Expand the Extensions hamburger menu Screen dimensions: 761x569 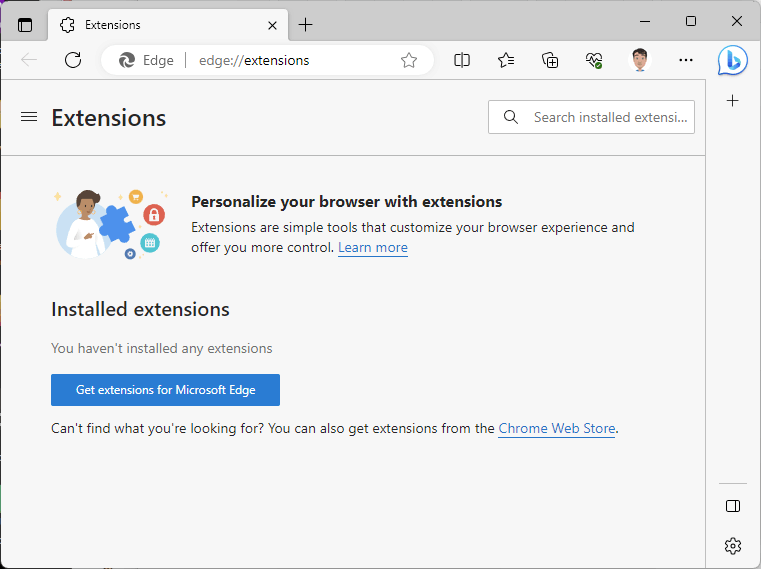point(29,117)
